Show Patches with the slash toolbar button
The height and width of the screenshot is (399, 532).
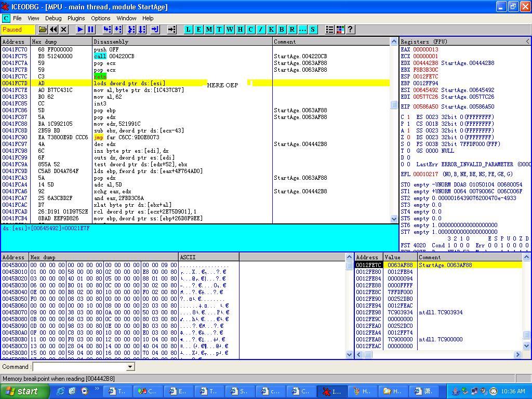261,30
